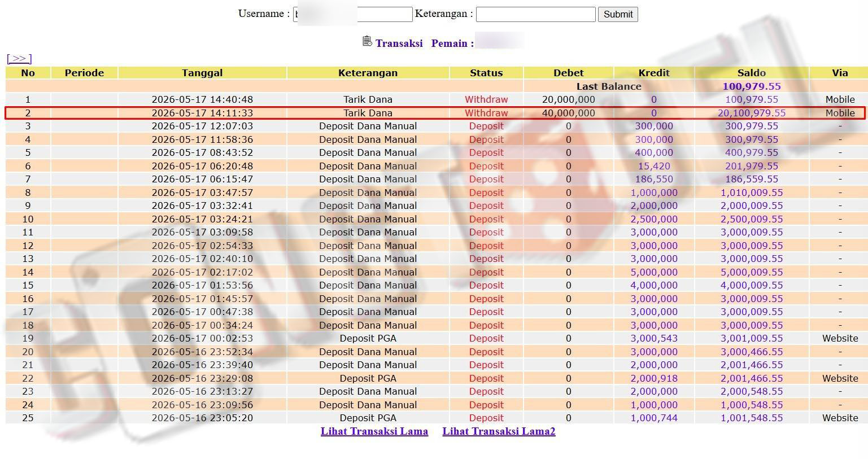This screenshot has height=459, width=868.
Task: Select the kredit amount 15,420
Action: pyautogui.click(x=654, y=166)
